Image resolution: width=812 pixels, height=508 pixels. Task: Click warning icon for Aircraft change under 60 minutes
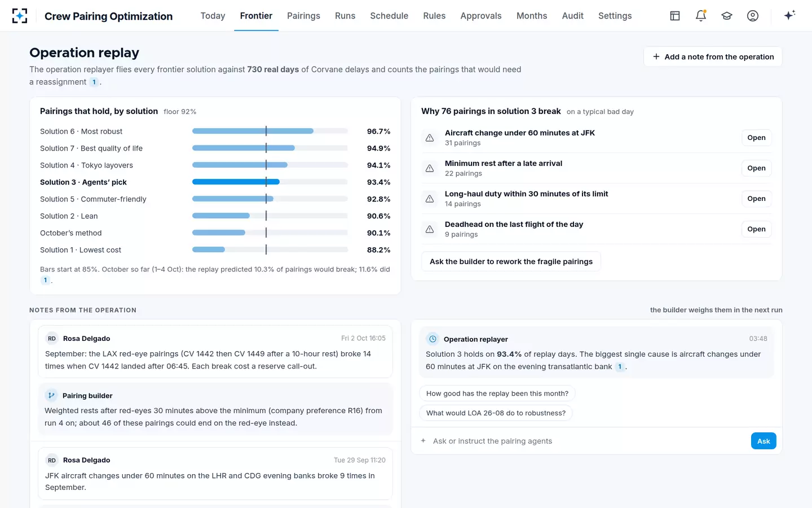pos(430,138)
